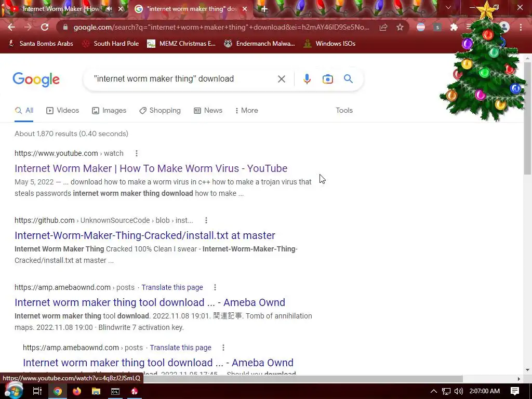Open the South Hard Pole bookmark
The image size is (532, 399).
pos(111,44)
